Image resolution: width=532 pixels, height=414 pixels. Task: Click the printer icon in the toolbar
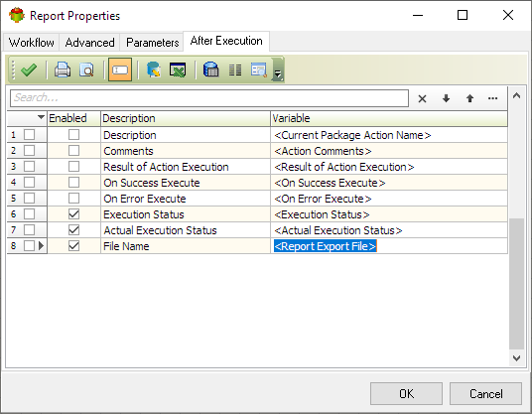63,69
